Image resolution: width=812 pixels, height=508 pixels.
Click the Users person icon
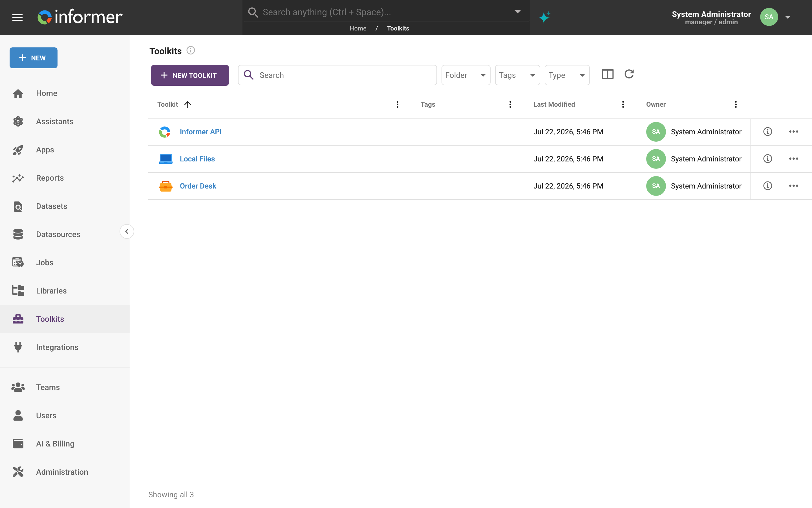(x=18, y=416)
